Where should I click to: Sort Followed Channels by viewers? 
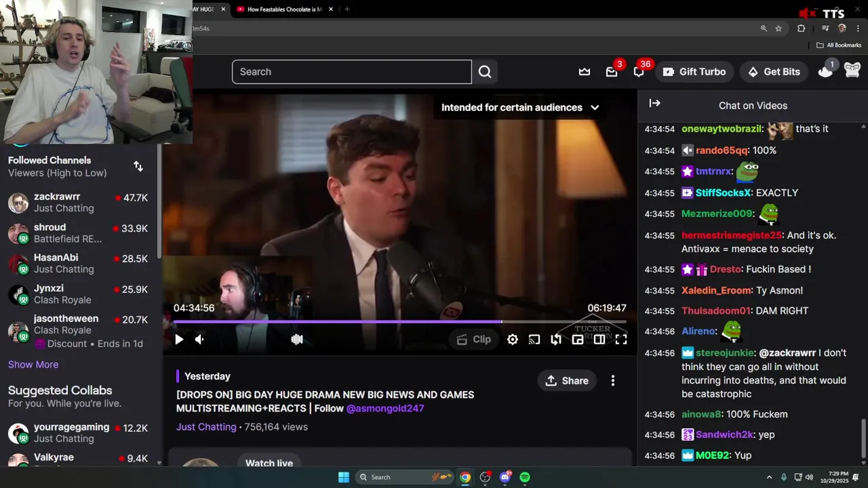tap(138, 167)
